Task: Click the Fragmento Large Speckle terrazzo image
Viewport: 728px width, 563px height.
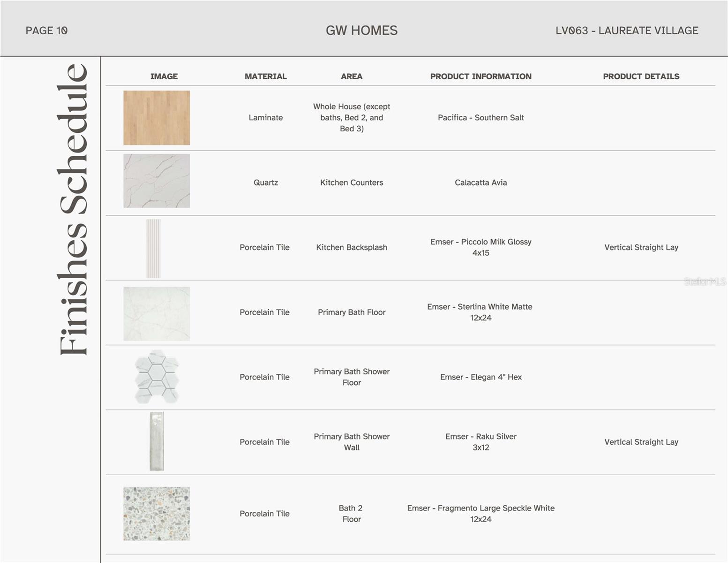Action: click(157, 513)
